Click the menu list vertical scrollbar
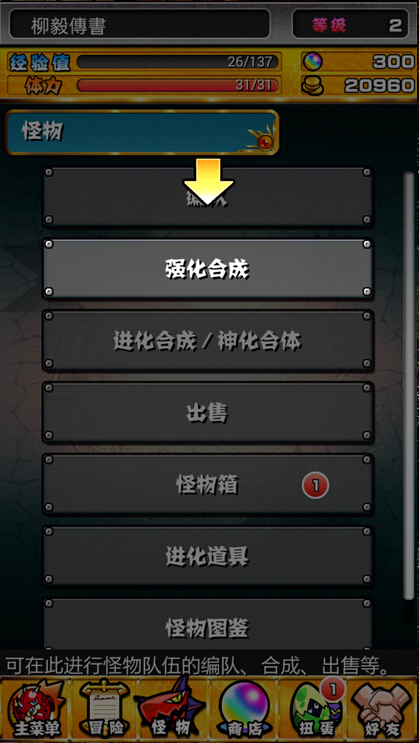This screenshot has height=743, width=419. click(409, 386)
